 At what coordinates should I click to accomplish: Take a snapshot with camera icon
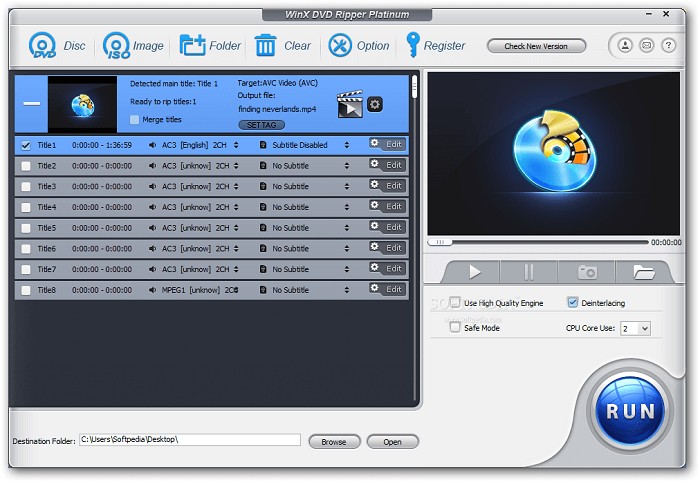point(587,272)
